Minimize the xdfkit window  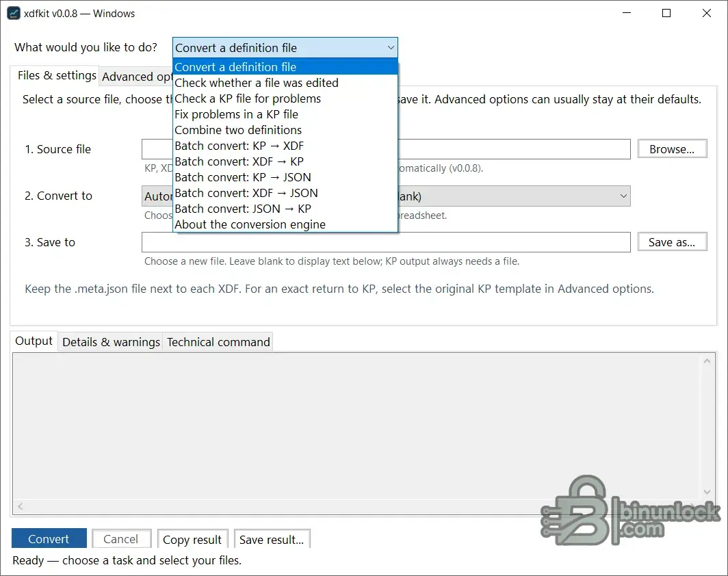(627, 13)
